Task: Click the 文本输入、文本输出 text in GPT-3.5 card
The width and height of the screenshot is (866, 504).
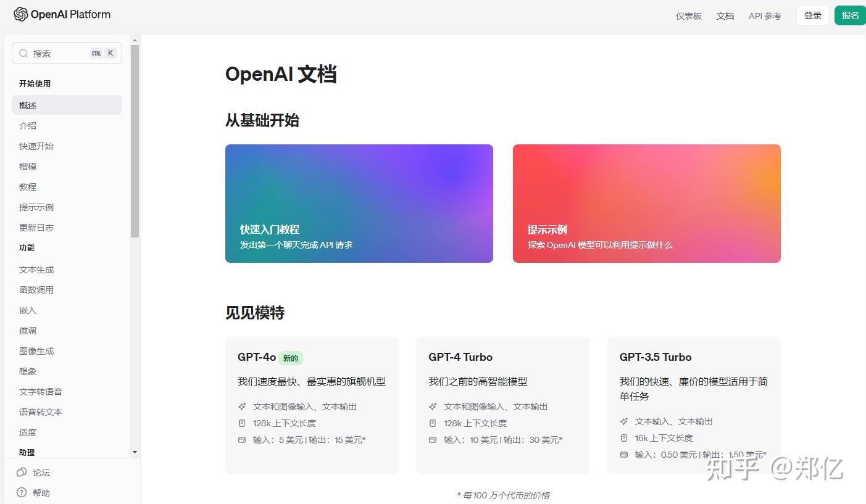Action: click(x=674, y=421)
